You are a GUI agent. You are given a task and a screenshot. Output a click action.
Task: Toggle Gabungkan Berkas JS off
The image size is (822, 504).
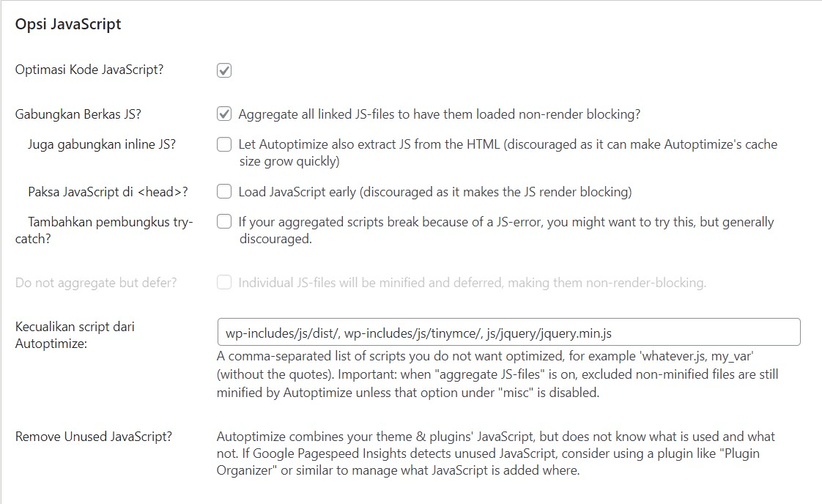[223, 114]
